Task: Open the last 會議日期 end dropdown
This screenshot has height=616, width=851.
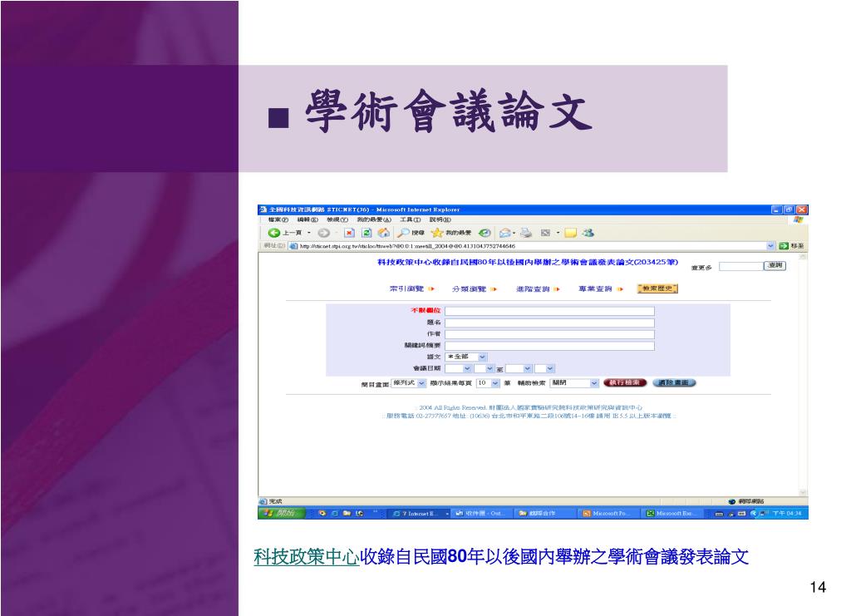Action: [544, 368]
